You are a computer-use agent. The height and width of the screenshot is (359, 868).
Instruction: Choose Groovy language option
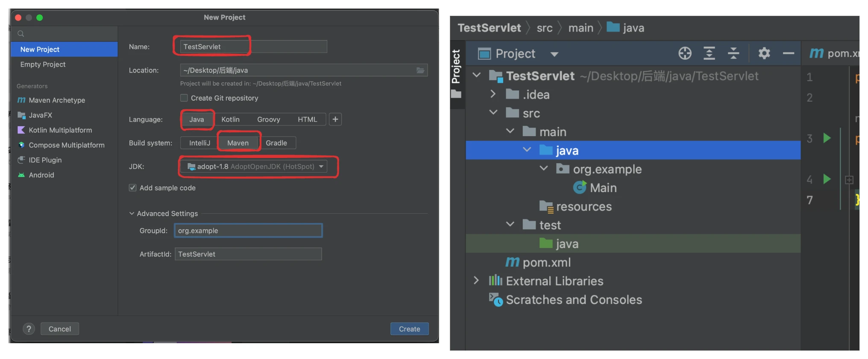(268, 119)
